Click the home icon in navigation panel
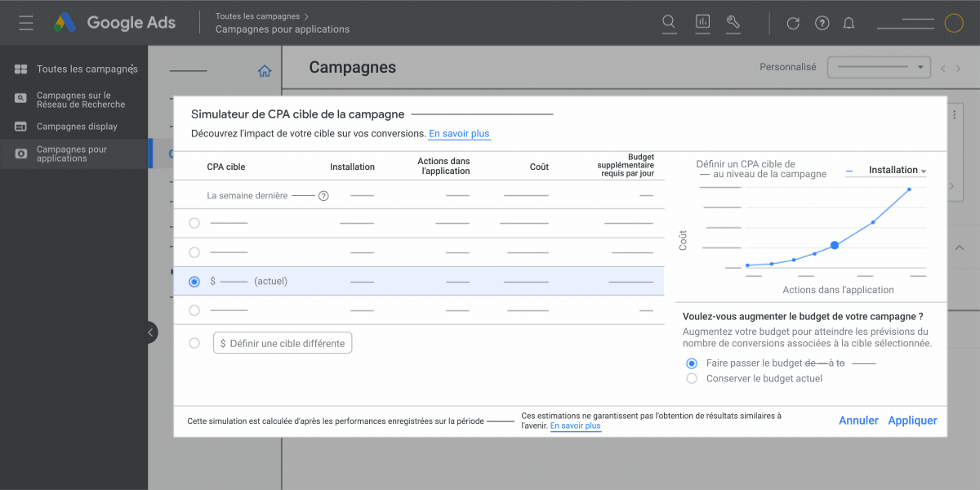The width and height of the screenshot is (980, 490). pyautogui.click(x=265, y=71)
